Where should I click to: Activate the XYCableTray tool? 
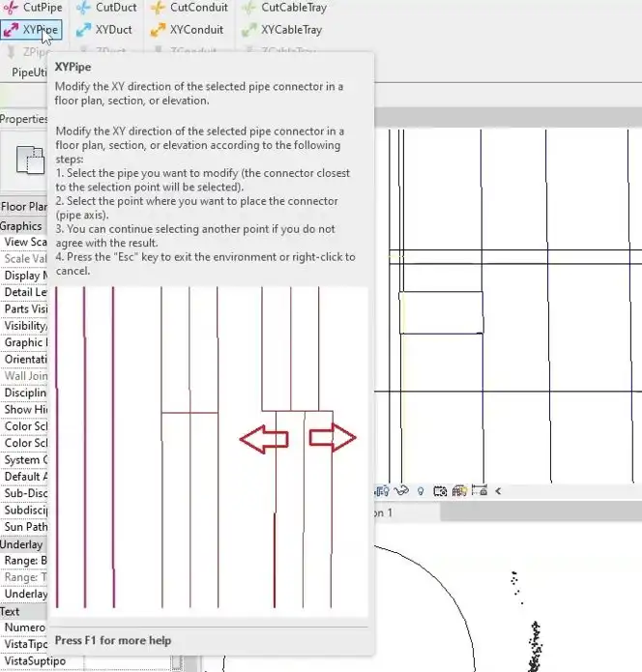pos(281,30)
